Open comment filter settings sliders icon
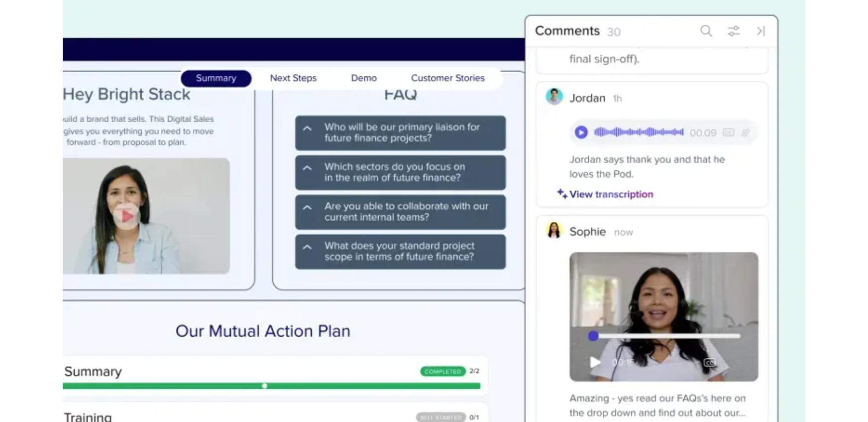This screenshot has height=422, width=868. point(734,31)
